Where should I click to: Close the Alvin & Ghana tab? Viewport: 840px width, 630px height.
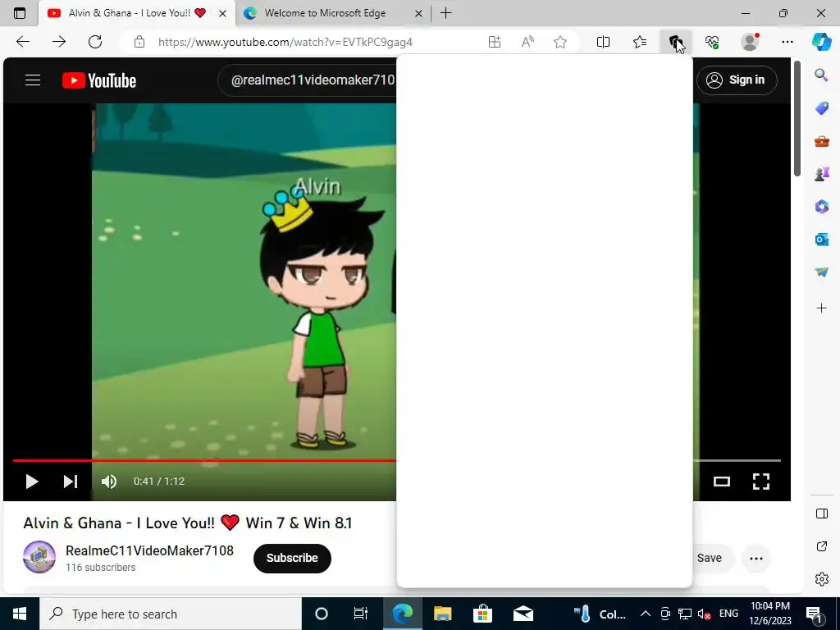coord(222,14)
